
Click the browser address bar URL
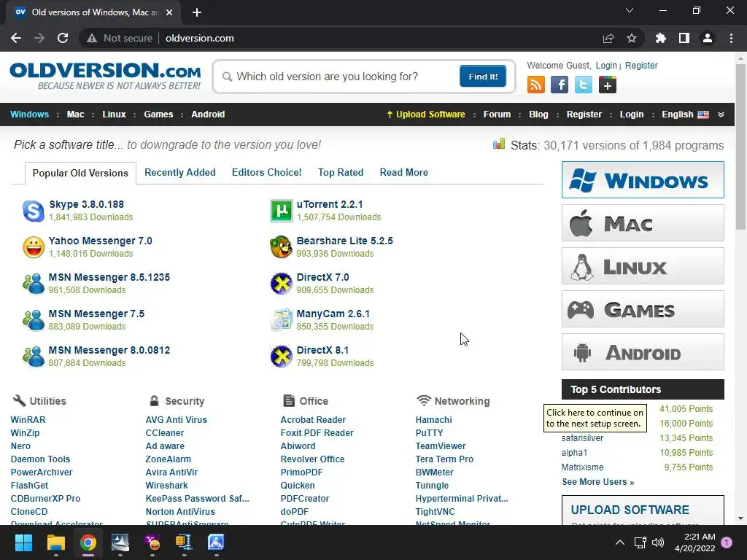(x=200, y=38)
